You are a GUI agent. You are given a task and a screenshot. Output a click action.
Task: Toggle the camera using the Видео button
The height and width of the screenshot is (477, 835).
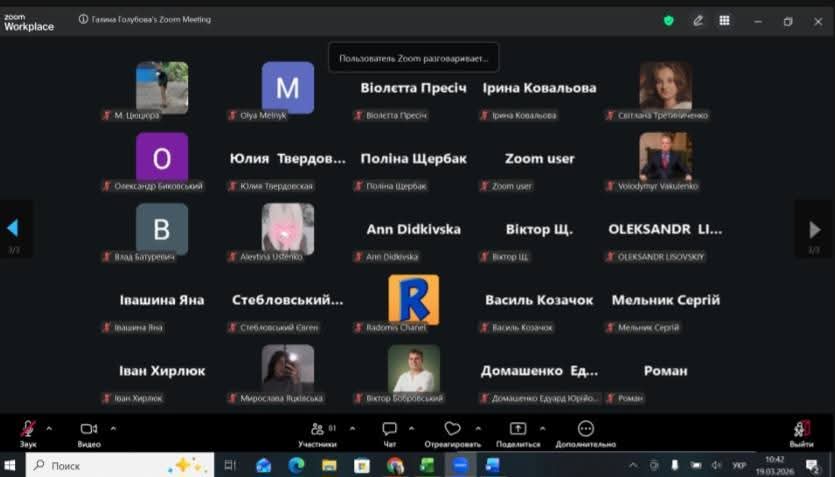pos(88,430)
